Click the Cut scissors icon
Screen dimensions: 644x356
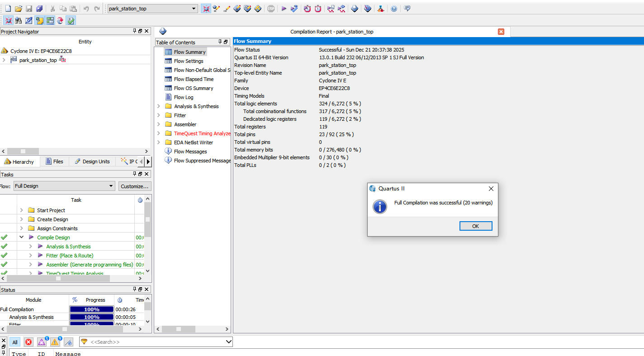pos(53,9)
